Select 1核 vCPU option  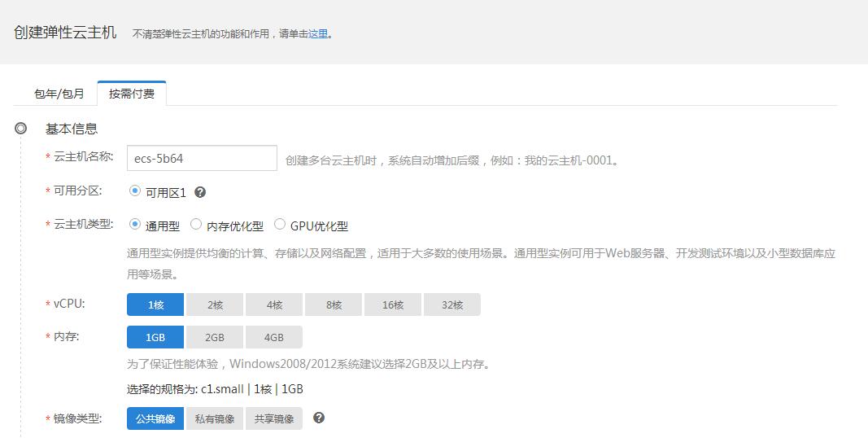point(155,304)
